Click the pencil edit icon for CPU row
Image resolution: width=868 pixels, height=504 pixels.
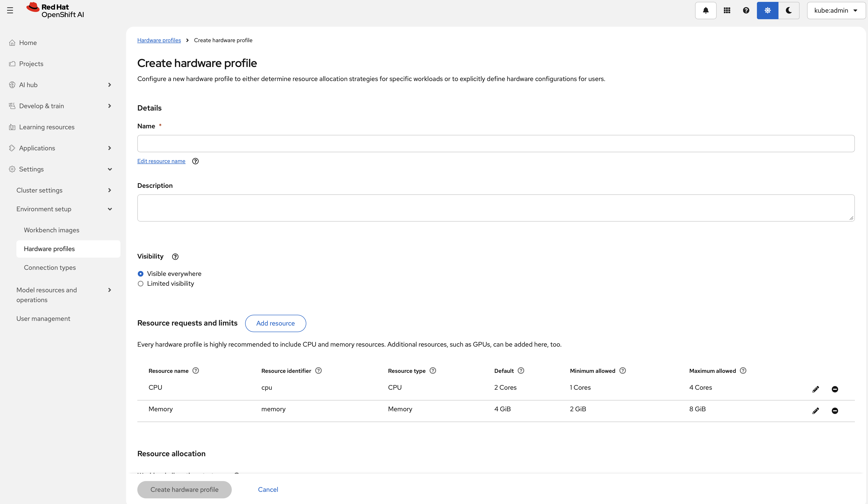click(x=816, y=389)
